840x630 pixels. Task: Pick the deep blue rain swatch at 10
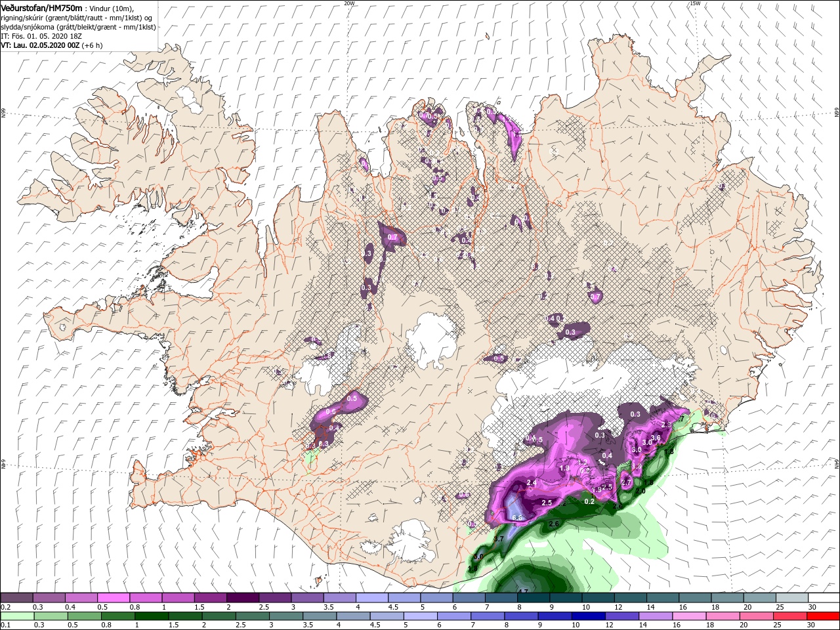coord(587,616)
